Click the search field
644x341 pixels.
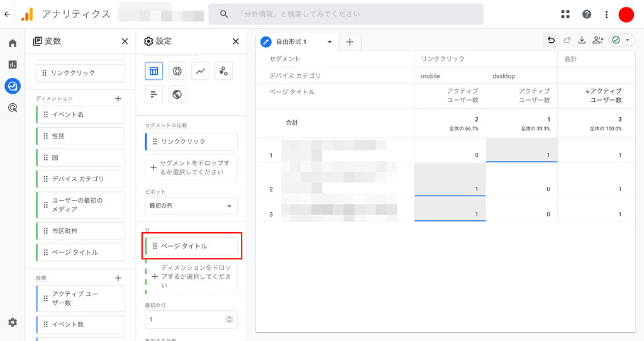click(346, 14)
